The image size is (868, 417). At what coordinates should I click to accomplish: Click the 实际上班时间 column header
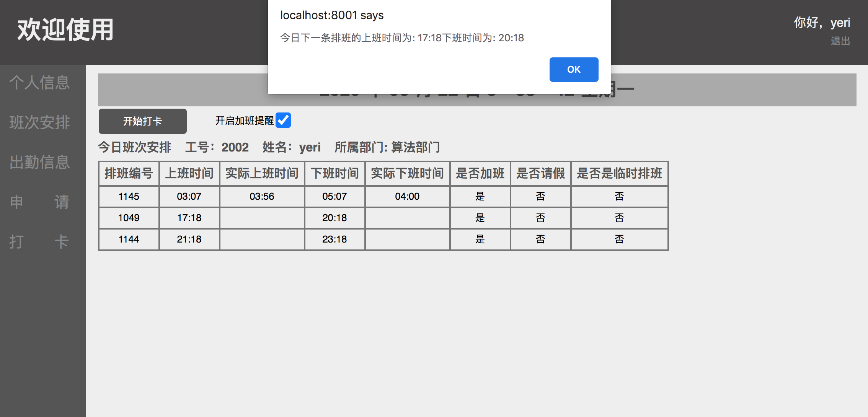point(262,173)
